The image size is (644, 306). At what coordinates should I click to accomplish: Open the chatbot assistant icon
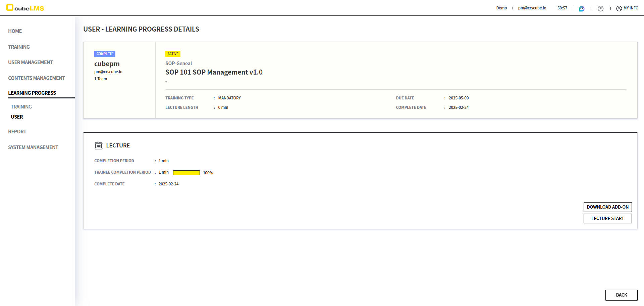point(582,8)
